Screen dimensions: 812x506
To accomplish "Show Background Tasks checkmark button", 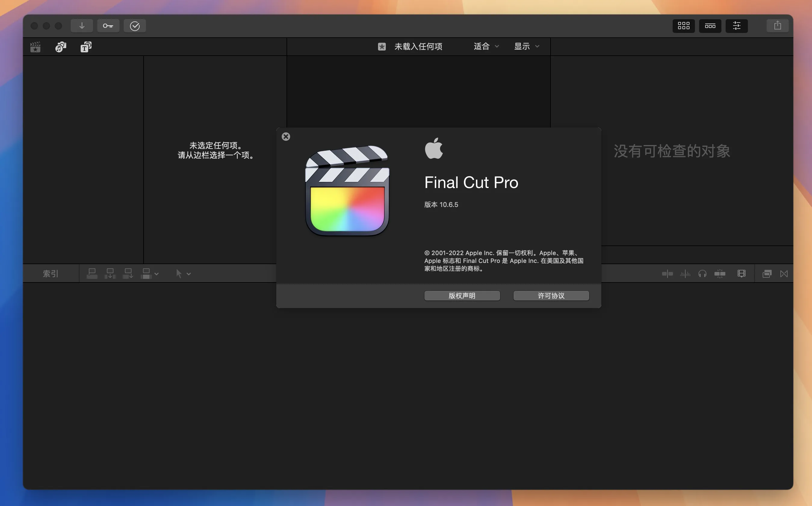I will click(x=135, y=26).
